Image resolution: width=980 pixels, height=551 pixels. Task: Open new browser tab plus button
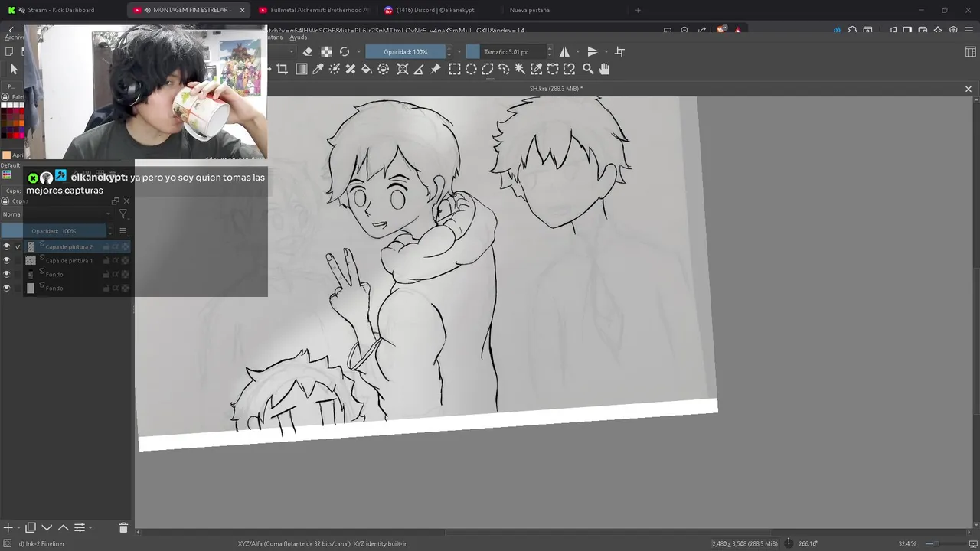point(638,10)
